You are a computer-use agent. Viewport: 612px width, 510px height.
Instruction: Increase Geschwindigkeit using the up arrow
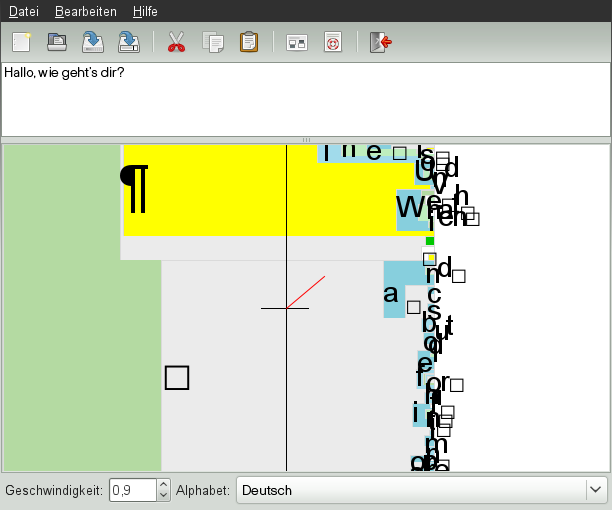(x=164, y=485)
